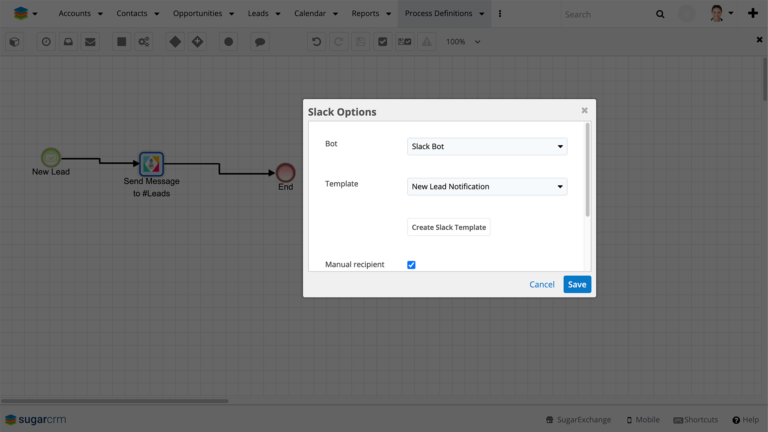Click the redo arrow icon
768x432 pixels.
(x=338, y=42)
